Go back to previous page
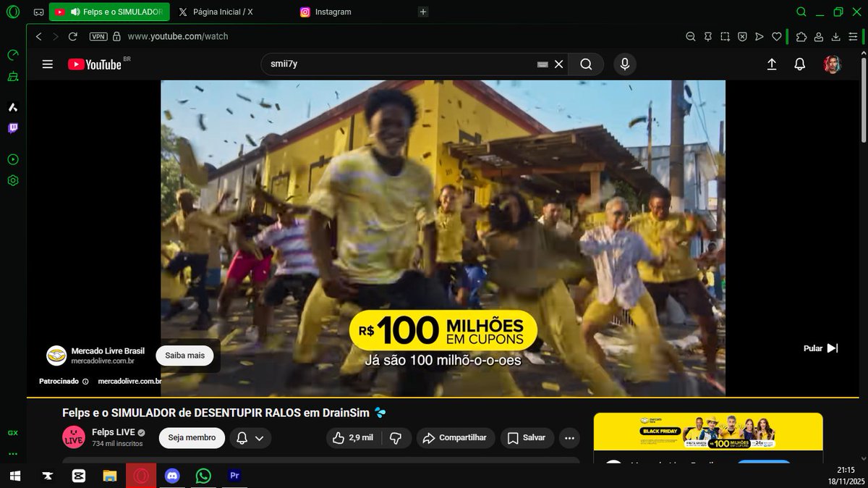Viewport: 868px width, 488px height. tap(39, 36)
